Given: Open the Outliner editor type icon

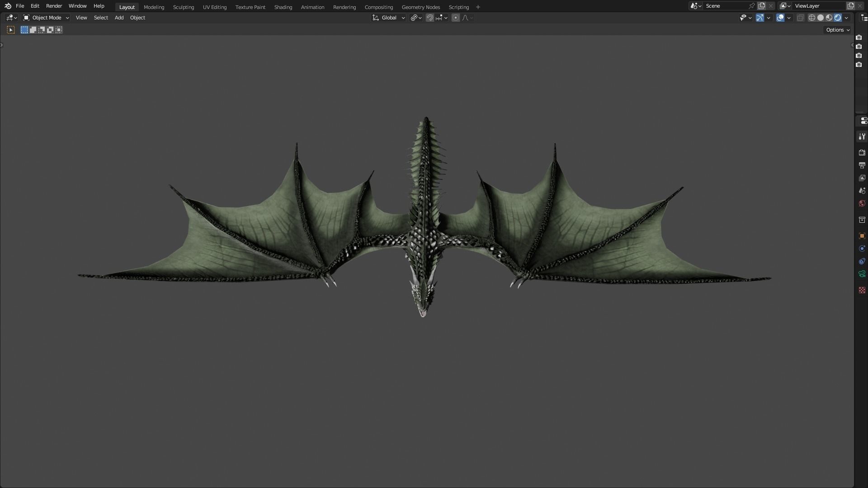Looking at the screenshot, I should pos(863,18).
